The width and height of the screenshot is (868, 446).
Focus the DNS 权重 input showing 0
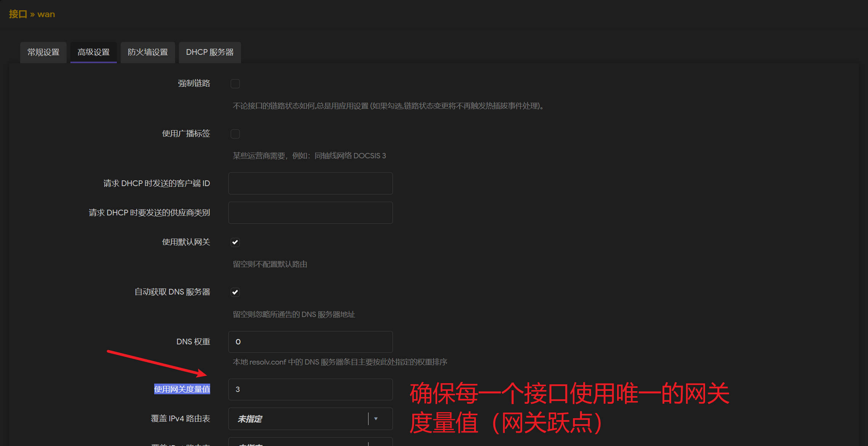pos(310,342)
